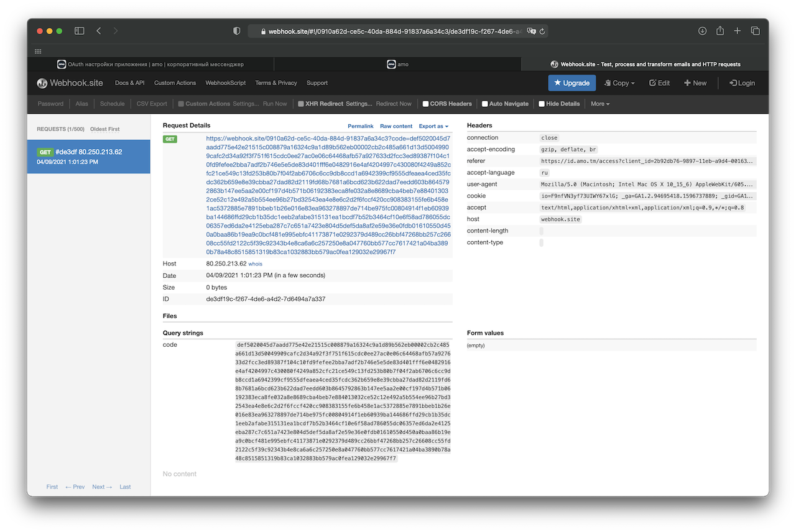
Task: Open the Export as dropdown
Action: (433, 126)
